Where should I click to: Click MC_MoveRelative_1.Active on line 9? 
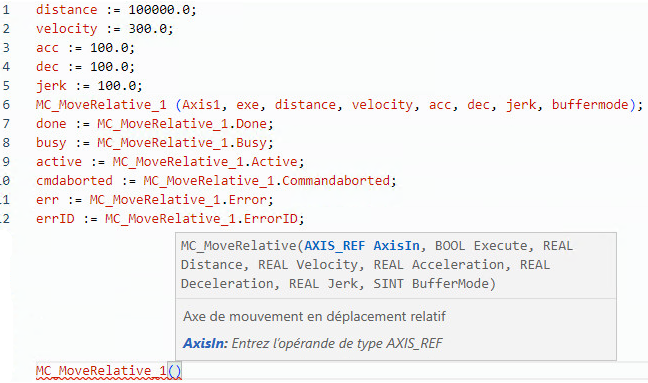coord(205,162)
